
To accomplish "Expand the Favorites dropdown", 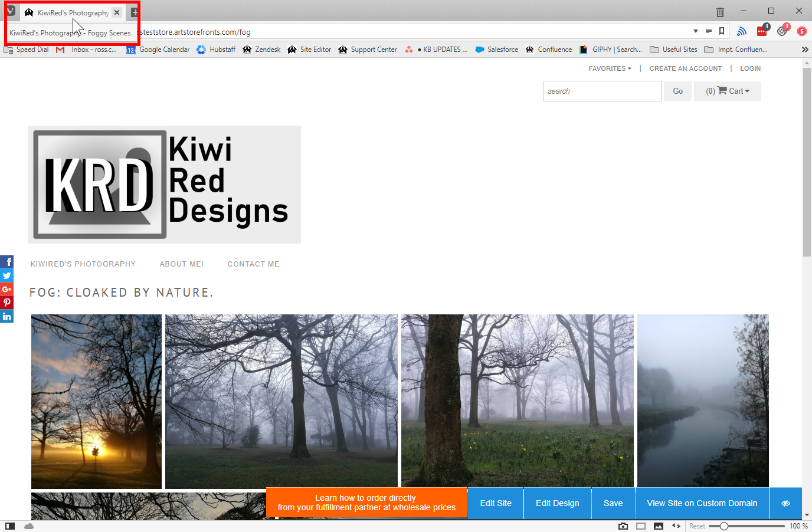I will pos(610,68).
